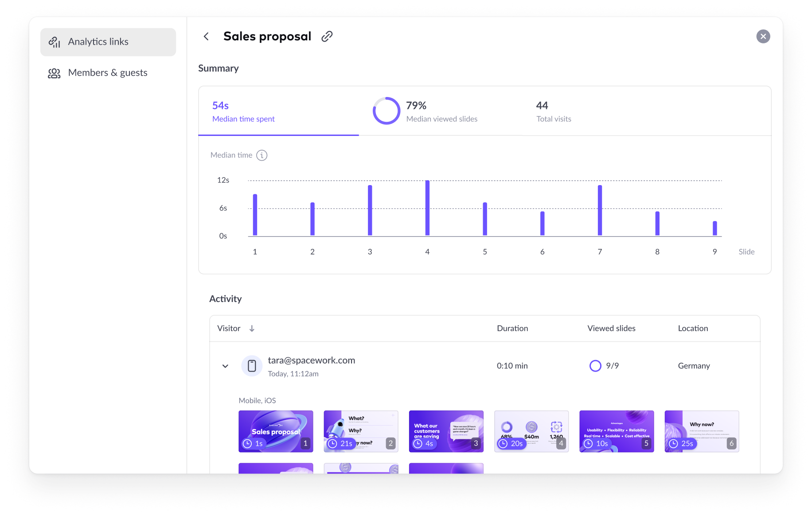
Task: Click the chart bar for slide 8
Action: [657, 224]
